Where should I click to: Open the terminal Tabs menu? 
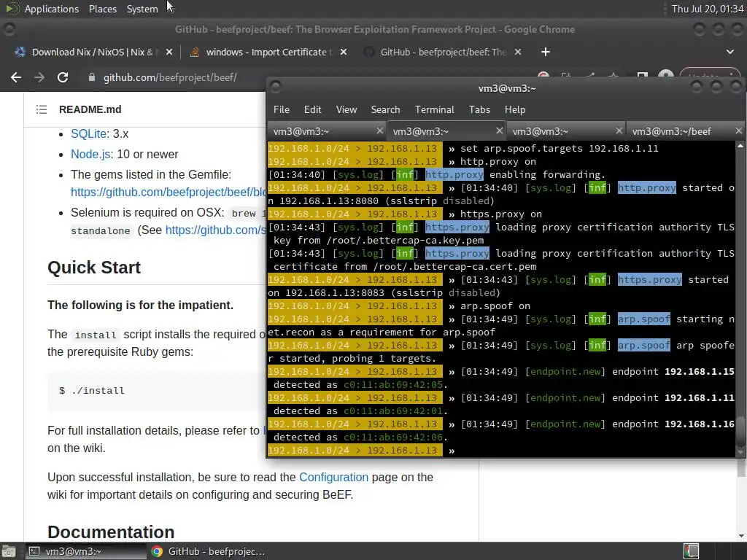479,109
